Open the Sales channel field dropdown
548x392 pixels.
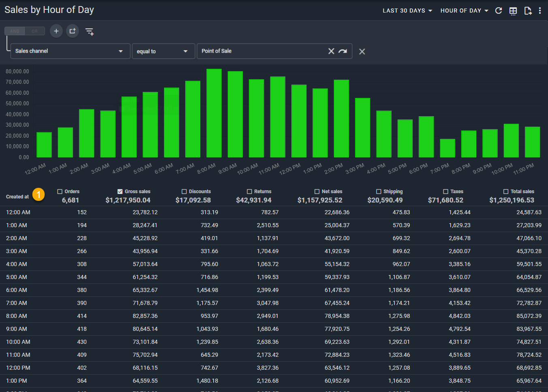(70, 51)
